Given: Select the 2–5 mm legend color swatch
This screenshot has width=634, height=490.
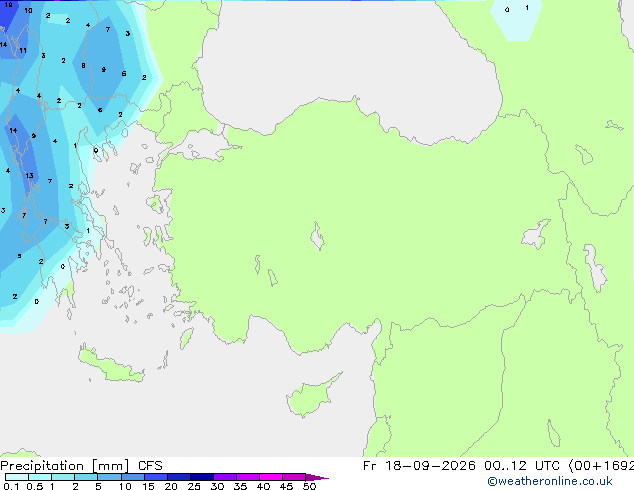Looking at the screenshot, I should coord(86,477).
